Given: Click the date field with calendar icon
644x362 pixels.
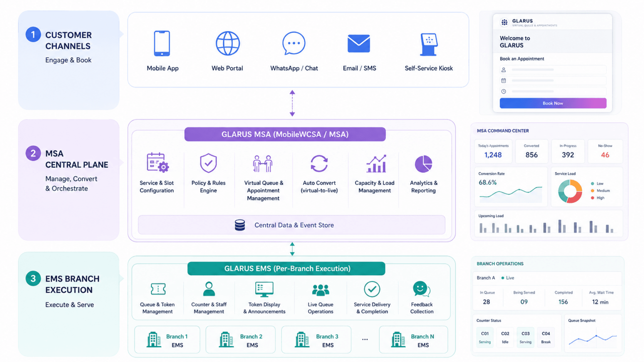Looking at the screenshot, I should (553, 80).
